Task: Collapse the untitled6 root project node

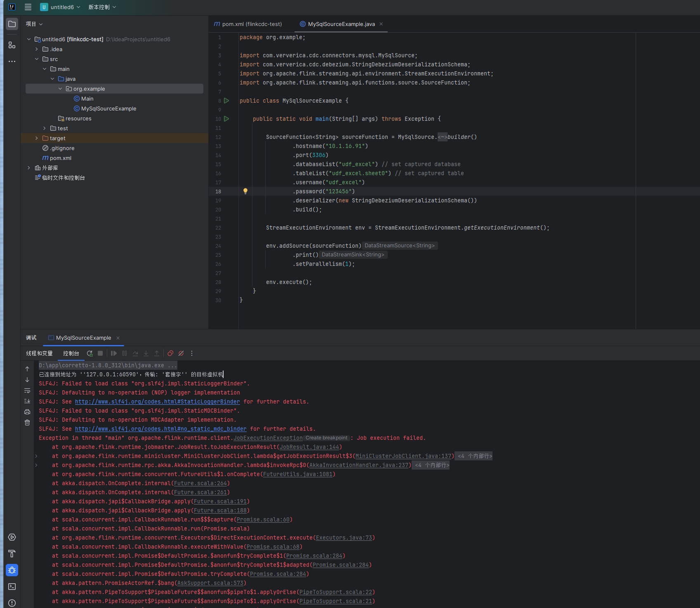Action: click(x=29, y=39)
